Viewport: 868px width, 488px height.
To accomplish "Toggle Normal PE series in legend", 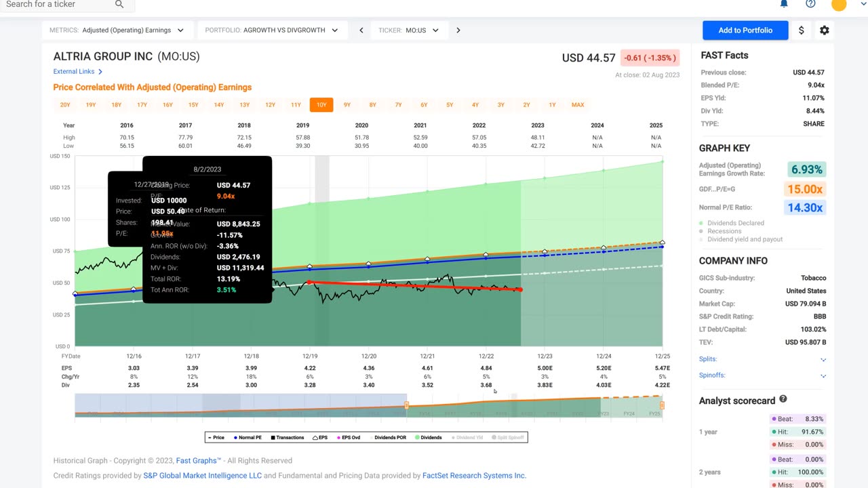I will [x=248, y=438].
